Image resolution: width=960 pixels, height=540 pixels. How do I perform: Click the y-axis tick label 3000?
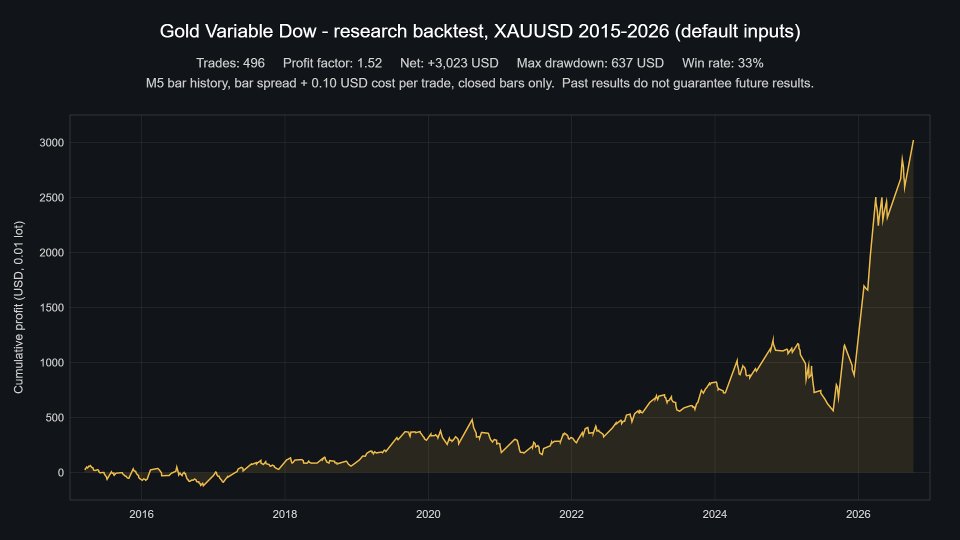pyautogui.click(x=51, y=143)
